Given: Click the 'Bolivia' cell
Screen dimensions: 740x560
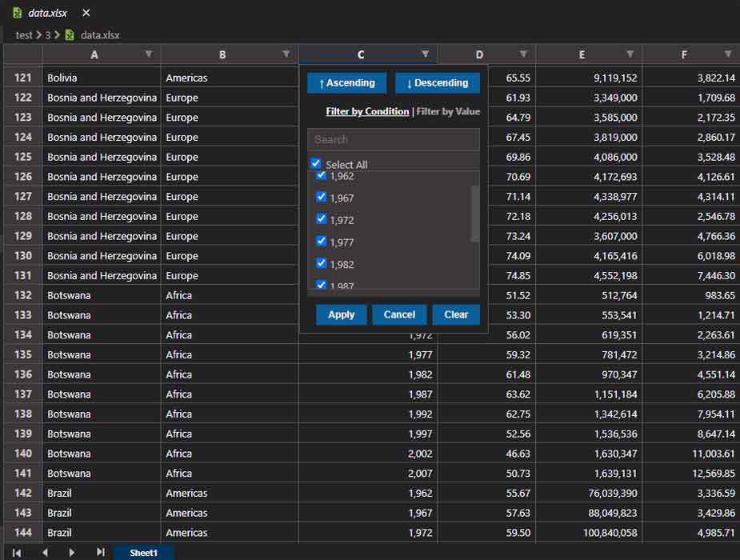Looking at the screenshot, I should [x=102, y=78].
